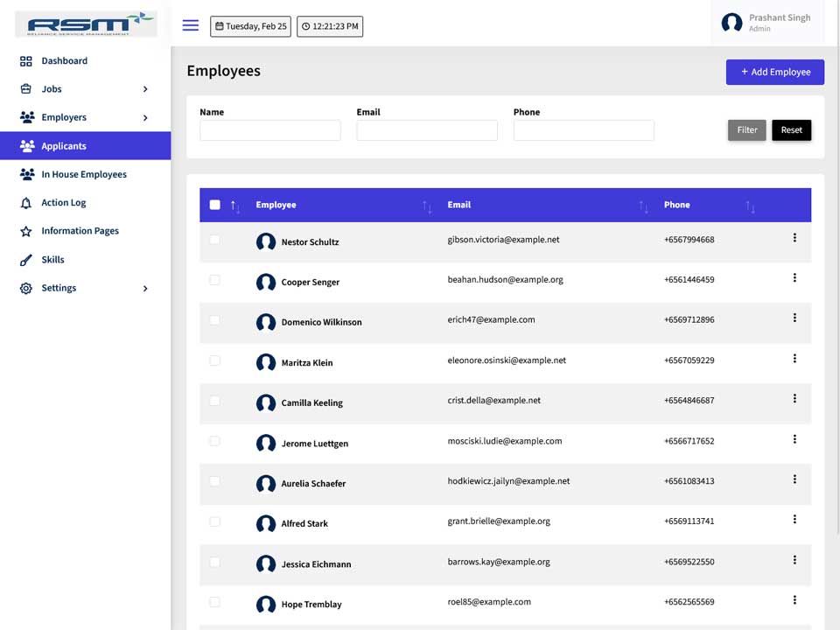Open actions menu for Jessica Eichmann
Viewport: 840px width, 630px height.
794,560
